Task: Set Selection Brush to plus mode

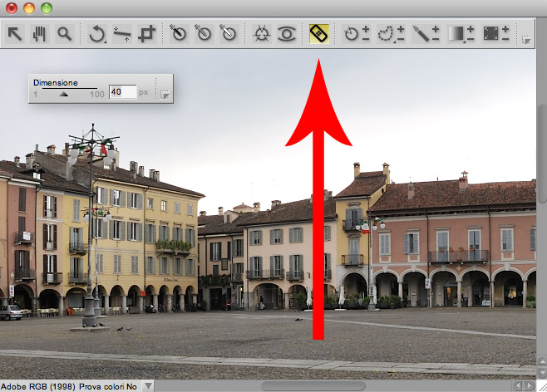Action: tap(436, 29)
